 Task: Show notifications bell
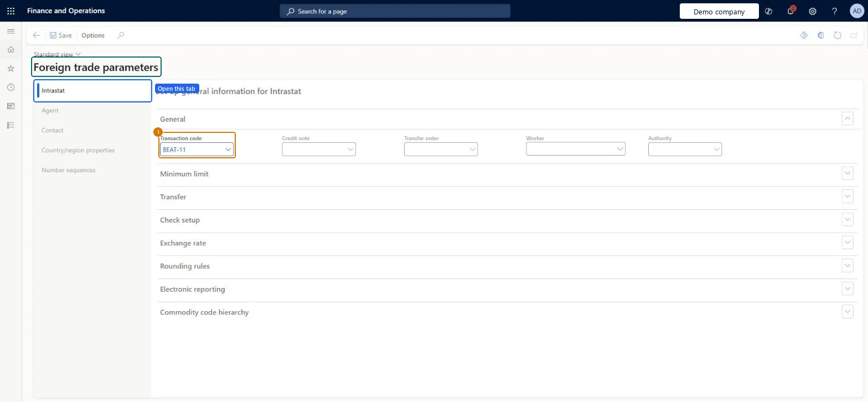tap(791, 11)
